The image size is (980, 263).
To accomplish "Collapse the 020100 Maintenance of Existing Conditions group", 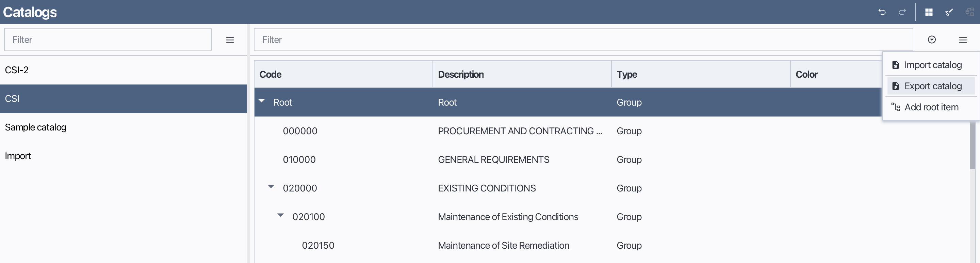I will [281, 215].
